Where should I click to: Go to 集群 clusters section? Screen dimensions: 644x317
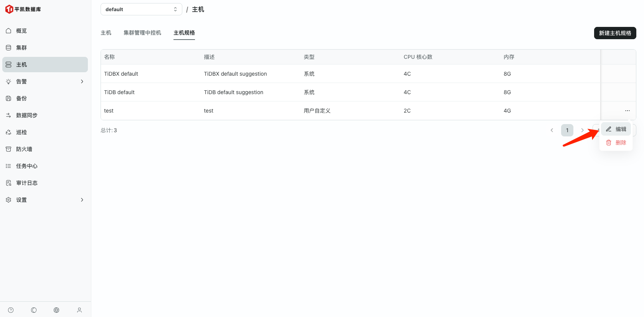tap(21, 48)
